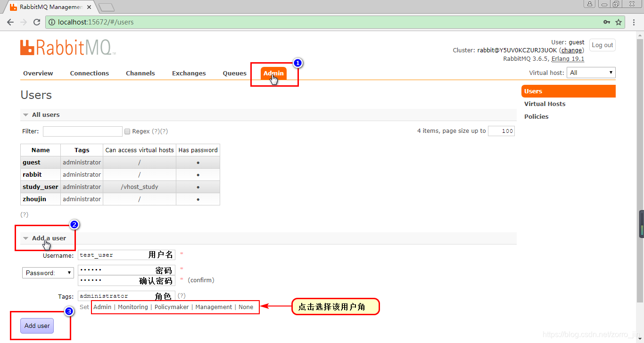Open the Connections tab

90,73
